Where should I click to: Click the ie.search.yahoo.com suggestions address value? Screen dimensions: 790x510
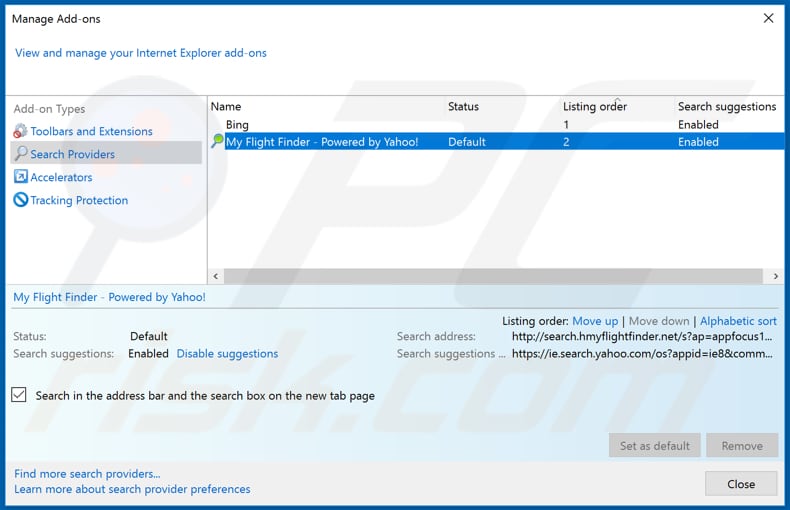tap(642, 354)
